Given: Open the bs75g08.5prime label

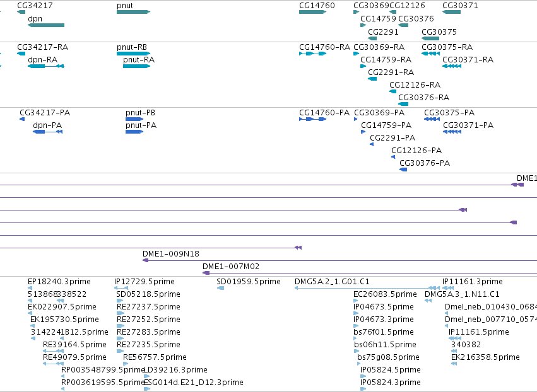Looking at the screenshot, I should [x=388, y=357].
